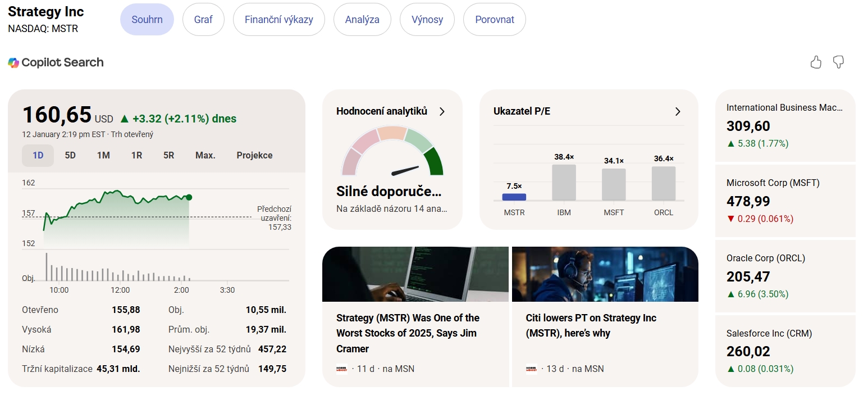Click the thumbs down feedback icon
868x395 pixels.
[838, 62]
